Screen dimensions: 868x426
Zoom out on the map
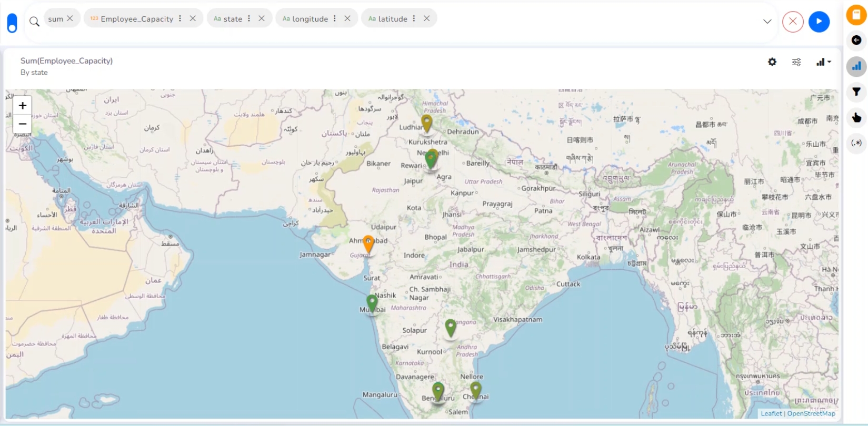pos(23,124)
